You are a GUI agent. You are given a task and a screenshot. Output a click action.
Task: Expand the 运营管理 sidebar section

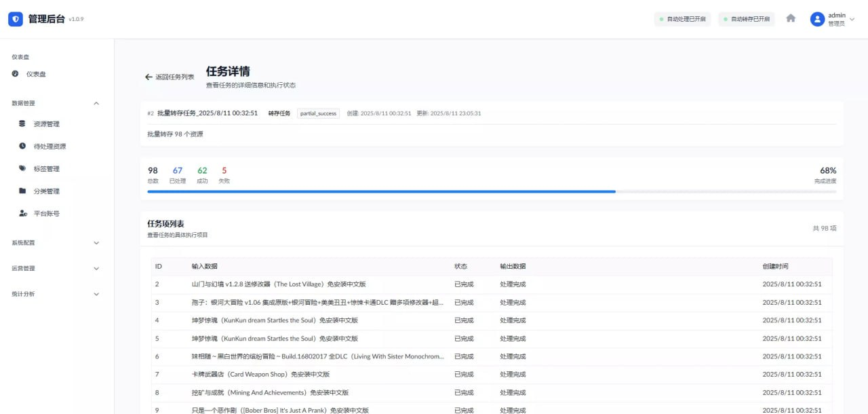coord(96,268)
